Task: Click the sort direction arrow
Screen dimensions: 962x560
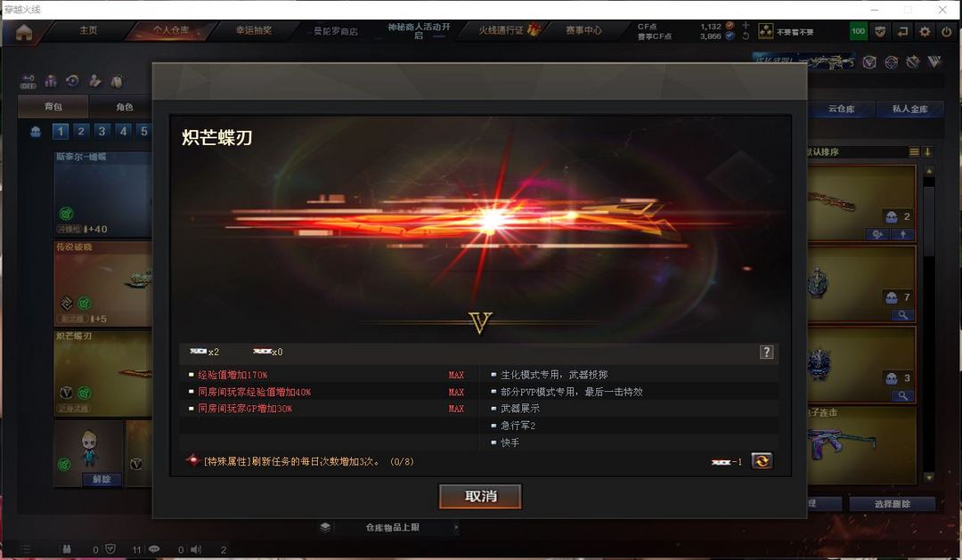Action: [928, 151]
